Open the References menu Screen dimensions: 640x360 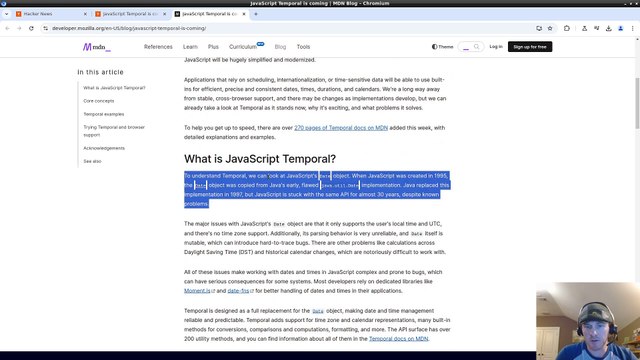[x=158, y=47]
